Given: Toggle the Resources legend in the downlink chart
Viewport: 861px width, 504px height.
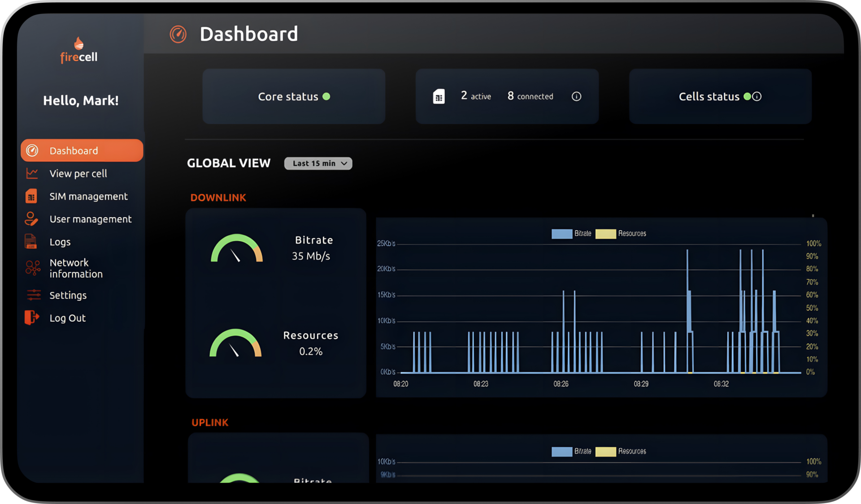Looking at the screenshot, I should point(621,233).
